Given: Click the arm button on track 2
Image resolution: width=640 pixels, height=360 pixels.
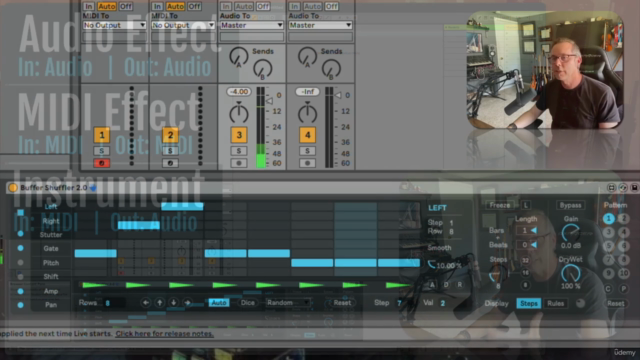Looking at the screenshot, I should click(x=170, y=163).
